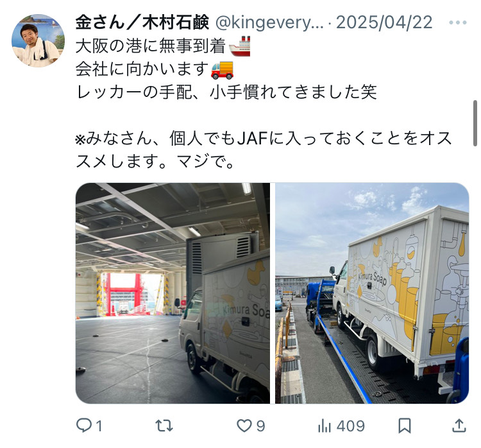
Task: Click the tweet text about JAF
Action: [x=264, y=150]
